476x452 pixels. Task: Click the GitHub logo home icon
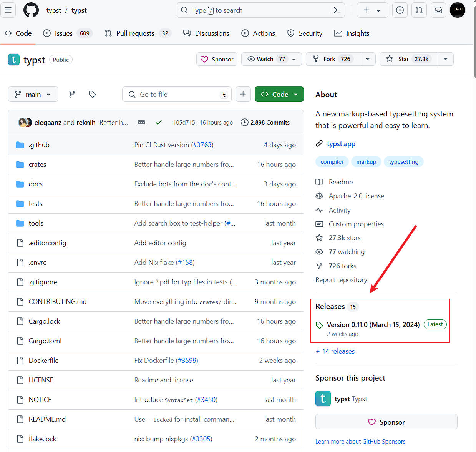pos(31,10)
